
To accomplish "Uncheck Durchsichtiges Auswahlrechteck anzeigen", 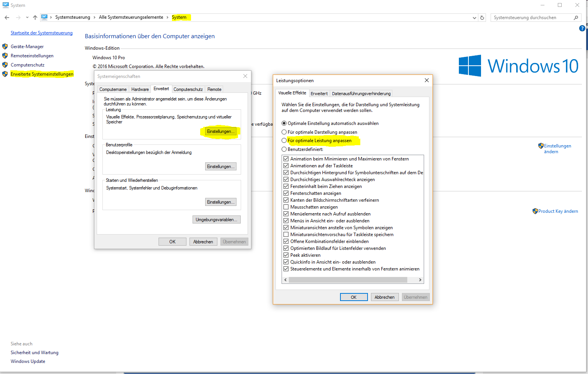I will coord(286,180).
